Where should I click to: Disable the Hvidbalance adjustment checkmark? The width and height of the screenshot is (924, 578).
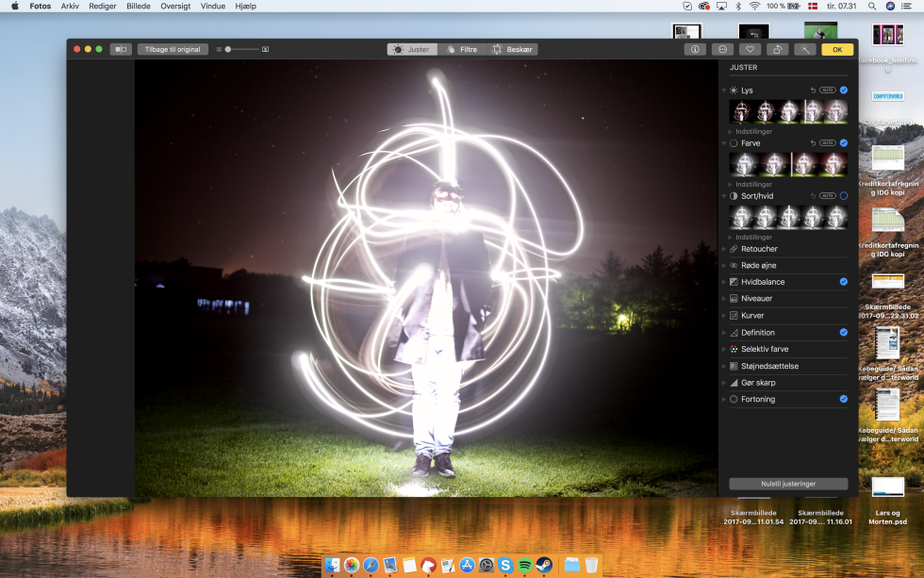843,282
